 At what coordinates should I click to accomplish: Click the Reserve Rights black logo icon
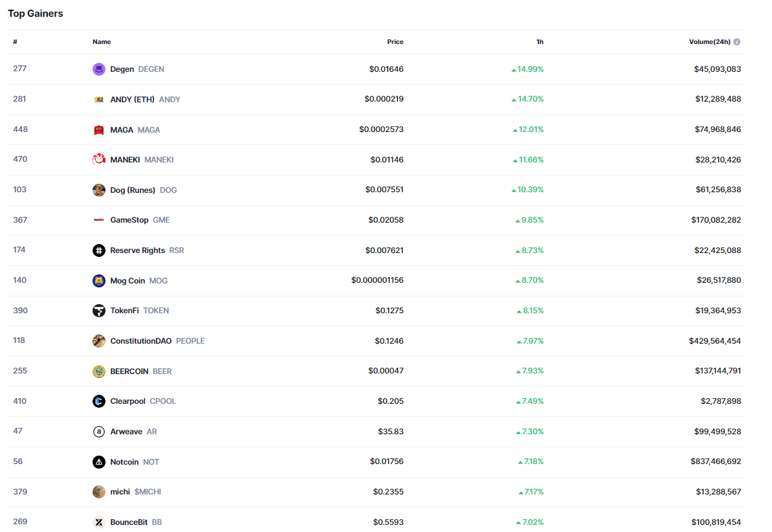coord(99,250)
